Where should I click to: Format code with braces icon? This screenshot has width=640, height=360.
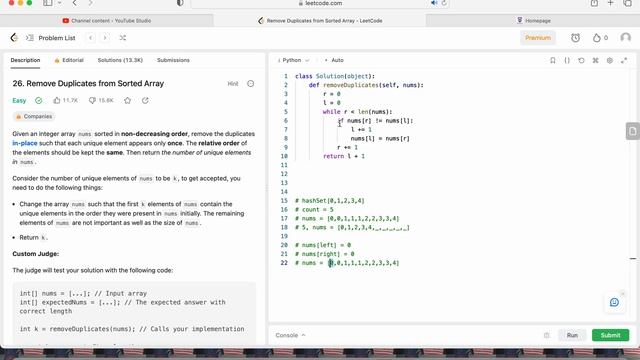point(567,60)
